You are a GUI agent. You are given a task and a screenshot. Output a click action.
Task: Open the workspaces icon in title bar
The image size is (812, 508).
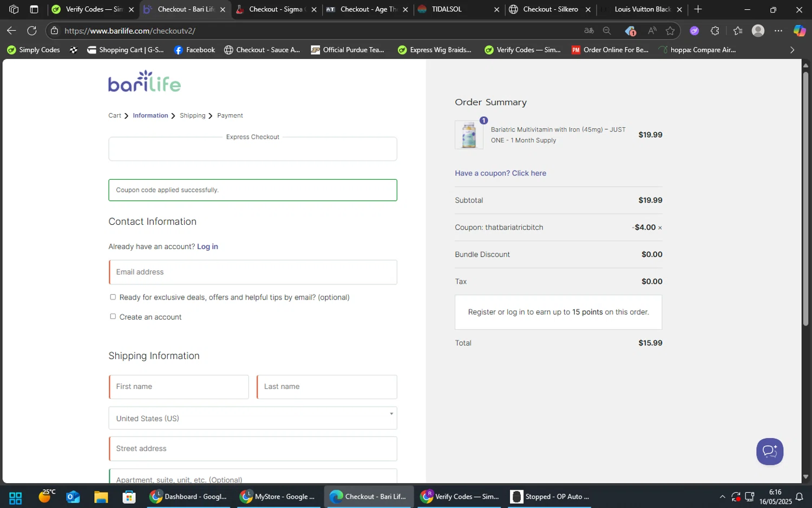point(14,9)
